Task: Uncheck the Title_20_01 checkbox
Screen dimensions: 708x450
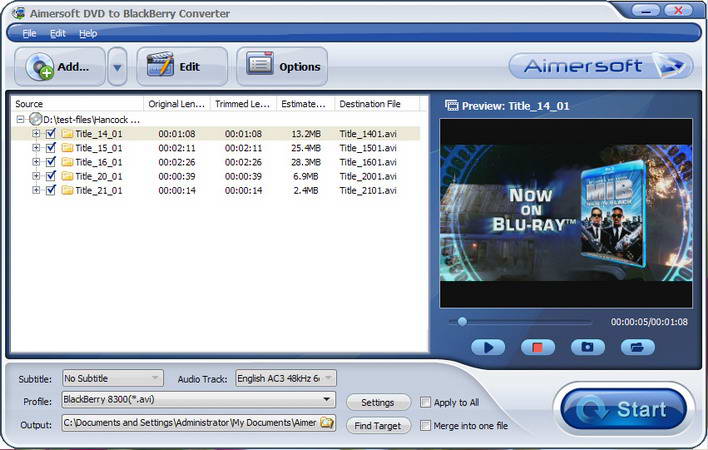Action: 51,176
